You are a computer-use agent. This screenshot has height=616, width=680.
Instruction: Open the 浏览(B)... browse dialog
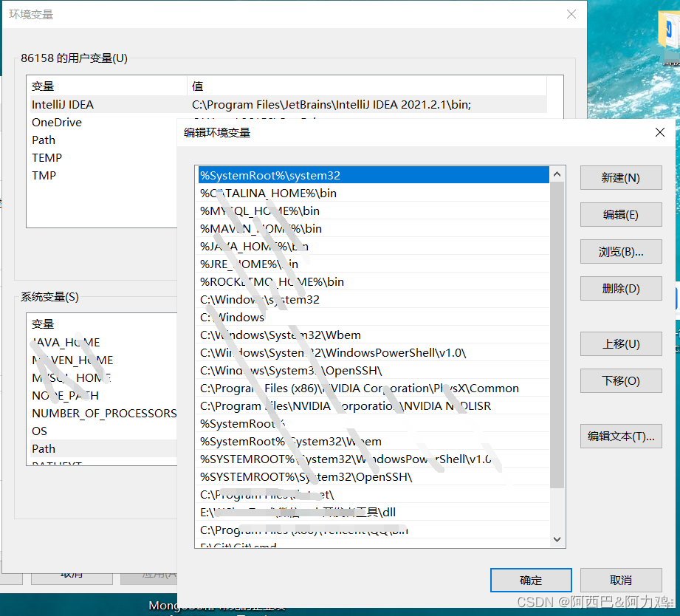621,252
